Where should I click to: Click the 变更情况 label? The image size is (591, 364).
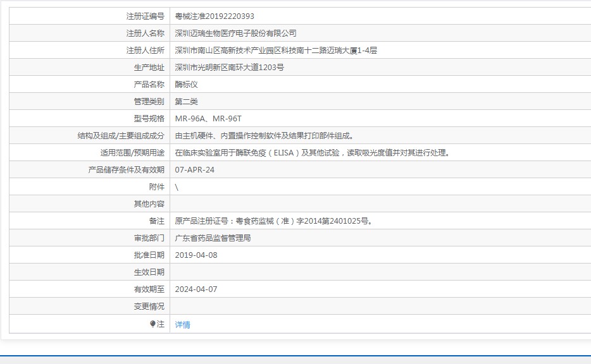coord(149,306)
